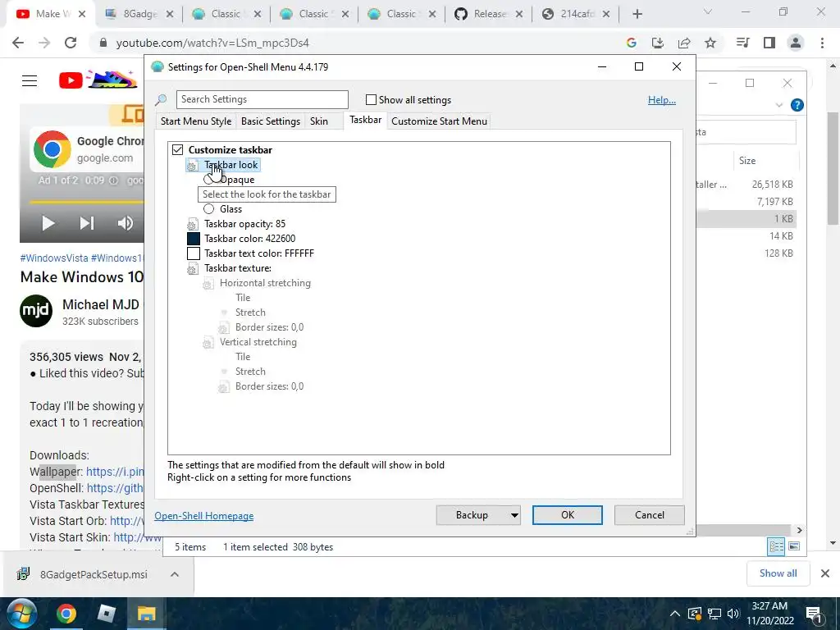Switch to the Release GitHub Chrome tab
This screenshot has height=630, width=840.
click(489, 15)
